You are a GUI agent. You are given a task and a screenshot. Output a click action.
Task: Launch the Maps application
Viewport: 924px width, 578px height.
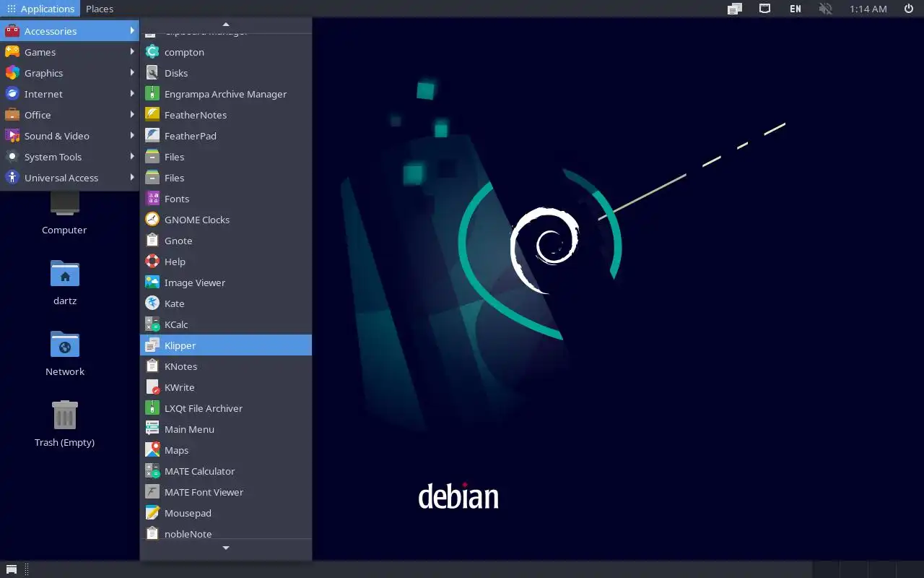pos(226,450)
